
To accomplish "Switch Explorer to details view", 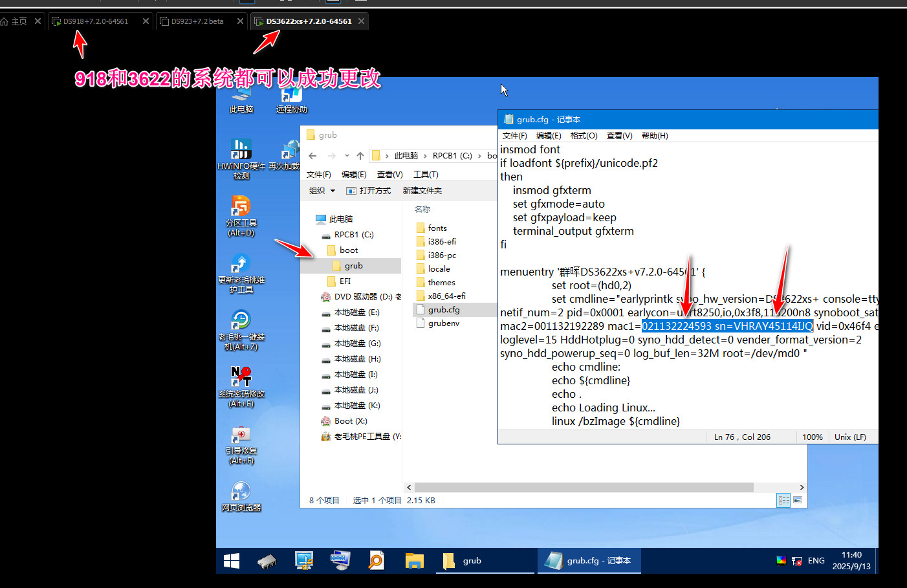I will [x=784, y=500].
